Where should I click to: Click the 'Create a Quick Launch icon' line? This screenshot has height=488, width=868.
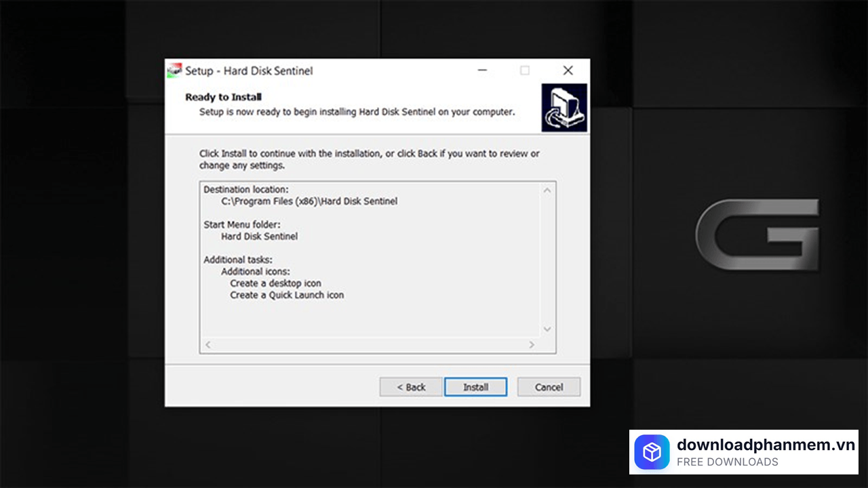pyautogui.click(x=287, y=295)
